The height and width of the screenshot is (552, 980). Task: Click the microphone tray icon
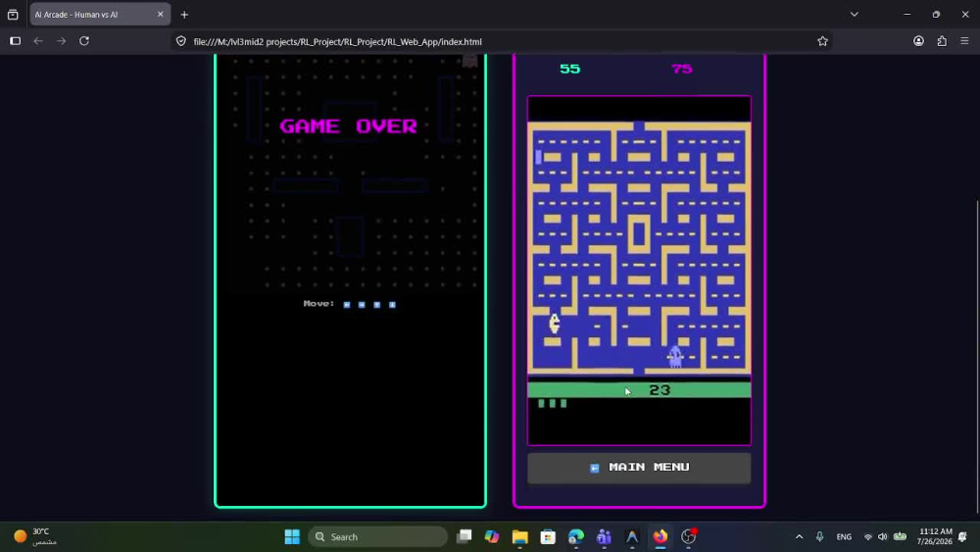click(x=819, y=536)
